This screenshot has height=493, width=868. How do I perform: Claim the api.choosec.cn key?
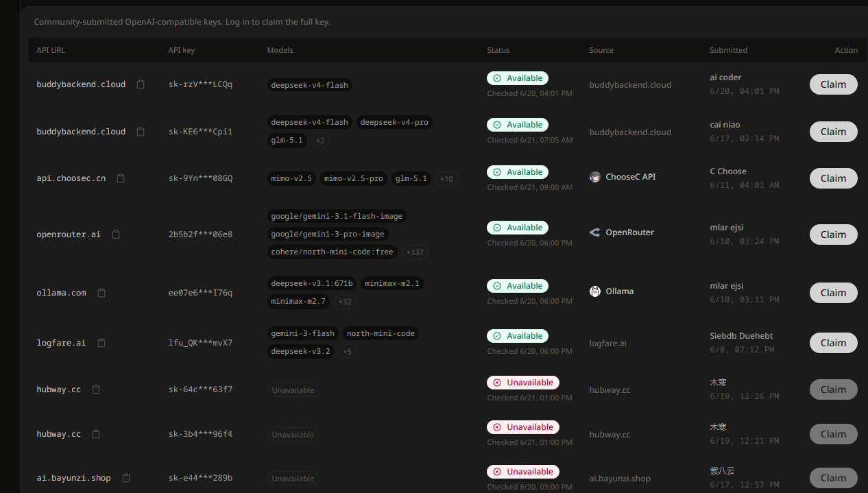[833, 178]
